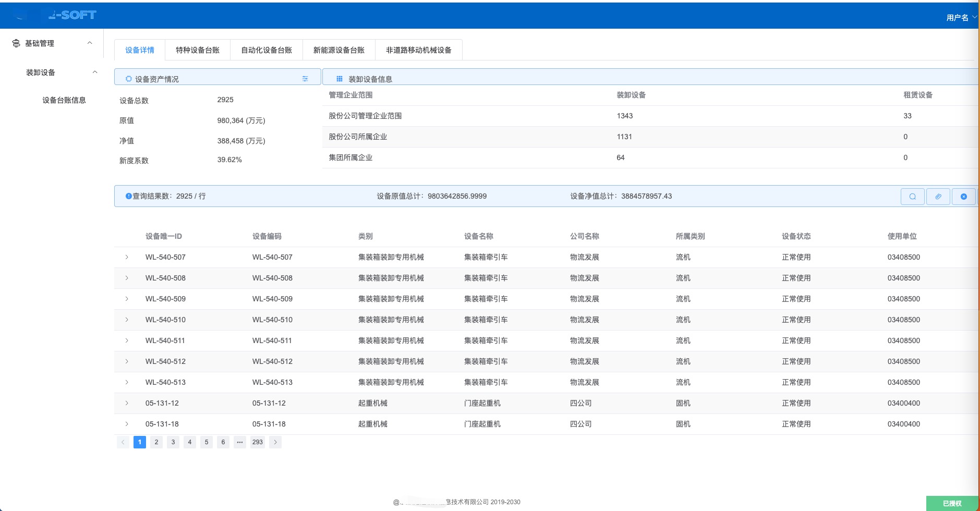This screenshot has width=980, height=511.
Task: Click the next page arrow
Action: click(275, 442)
